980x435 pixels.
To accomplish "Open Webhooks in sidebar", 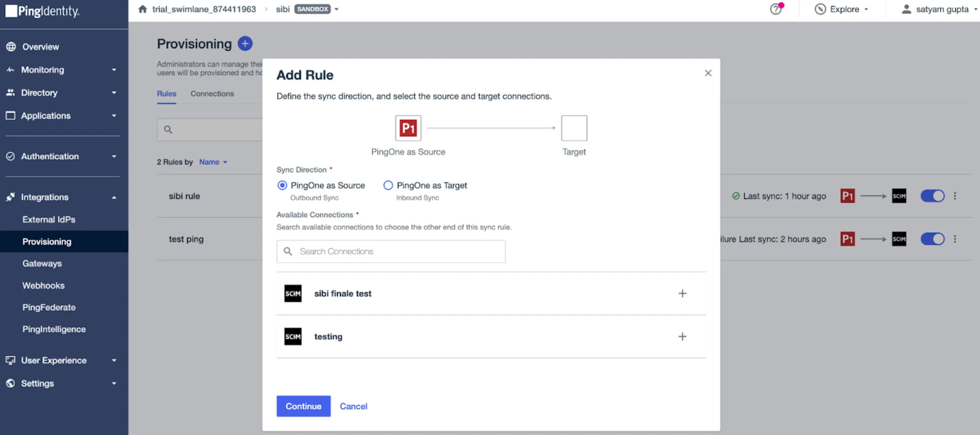I will (x=43, y=285).
